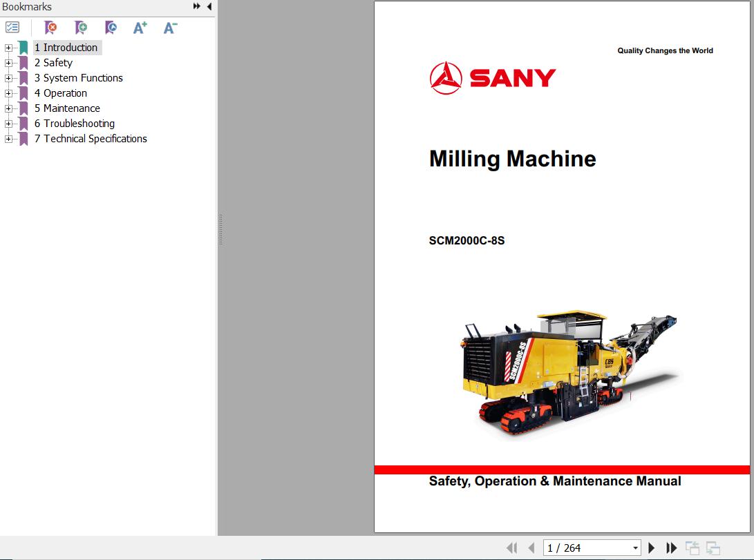Viewport: 754px width, 560px height.
Task: Click the previous view icon in status bar
Action: (692, 548)
